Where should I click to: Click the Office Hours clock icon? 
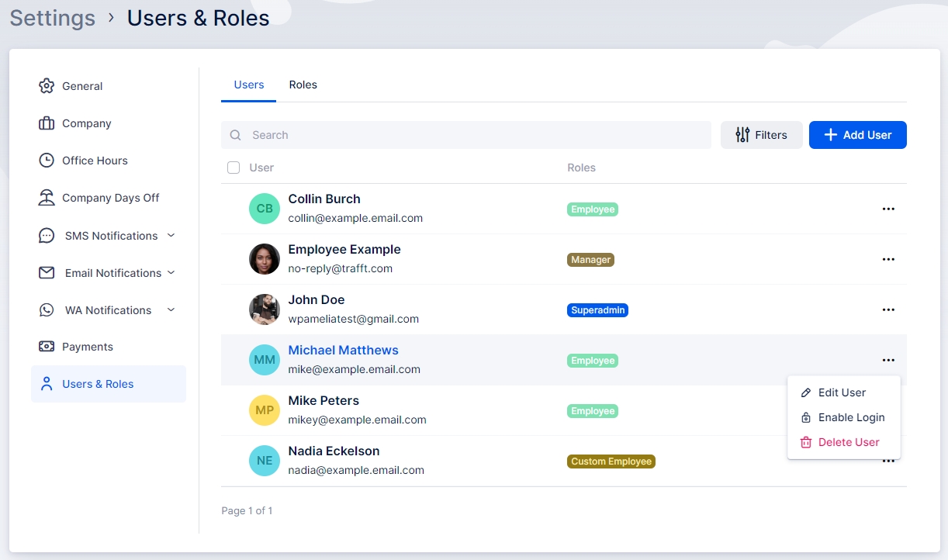[x=47, y=161]
